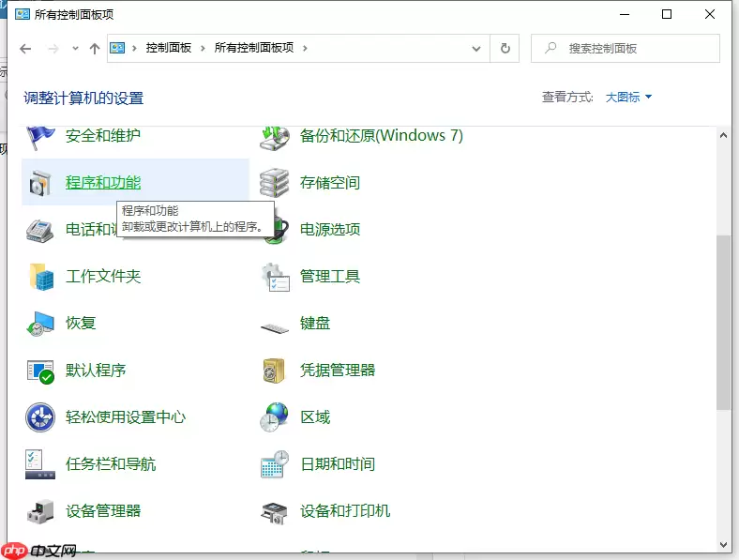The height and width of the screenshot is (560, 739).
Task: Open the 日期和时间 calendar icon
Action: (x=275, y=464)
